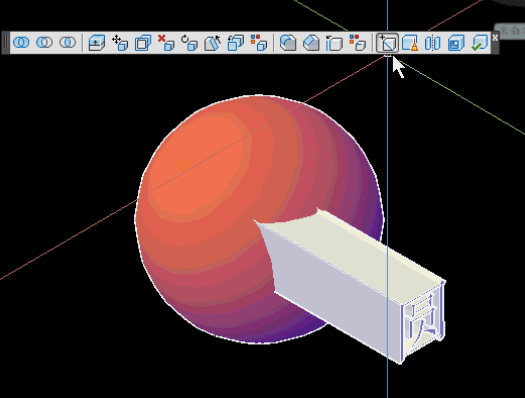Choose the Color Edges tool

357,43
